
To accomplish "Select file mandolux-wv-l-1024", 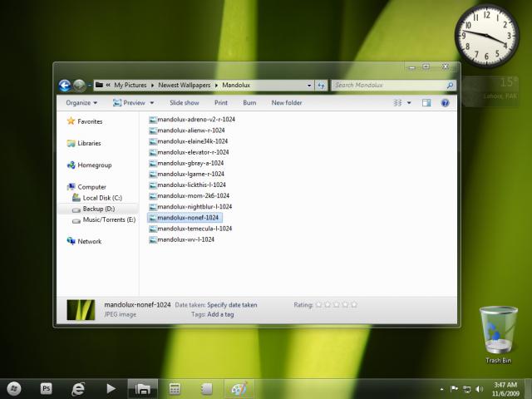I will pos(181,239).
